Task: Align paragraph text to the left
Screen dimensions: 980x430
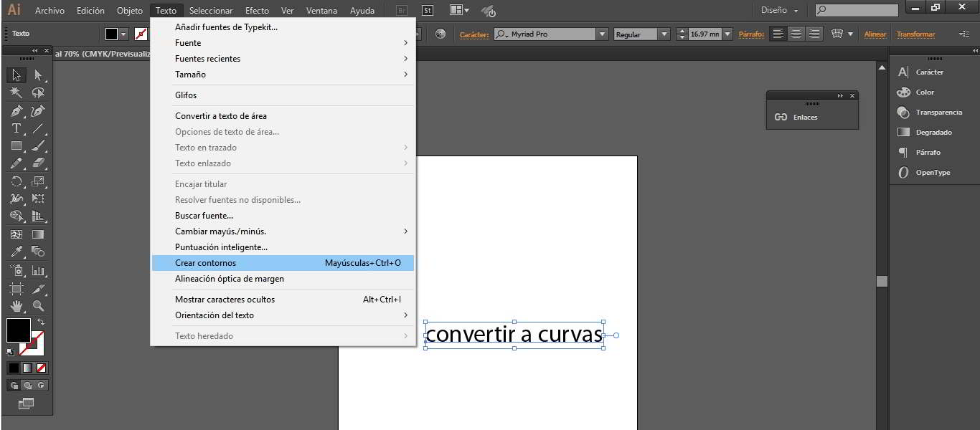Action: pos(778,34)
